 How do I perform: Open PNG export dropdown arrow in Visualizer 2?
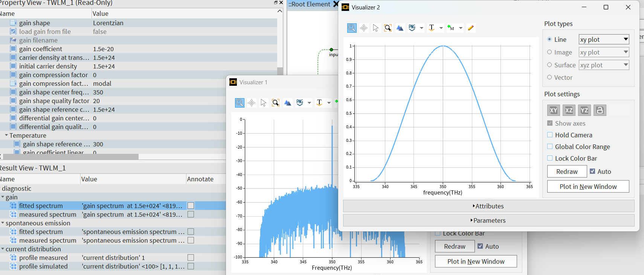pyautogui.click(x=421, y=28)
